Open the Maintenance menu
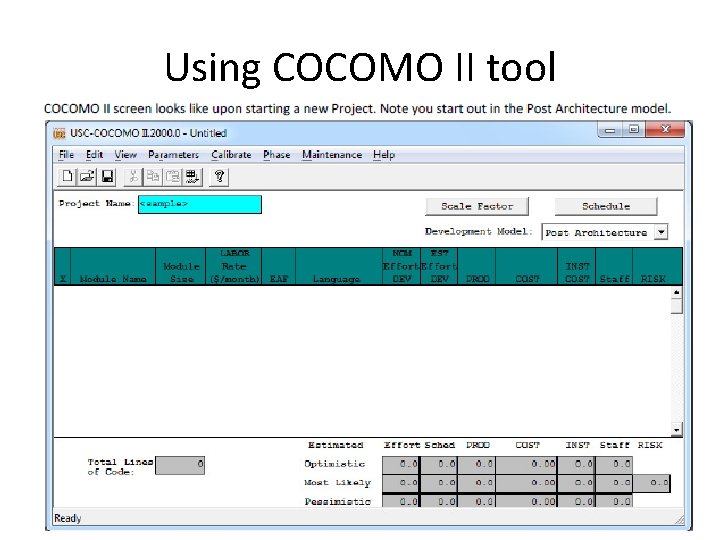The height and width of the screenshot is (540, 720). coord(332,155)
